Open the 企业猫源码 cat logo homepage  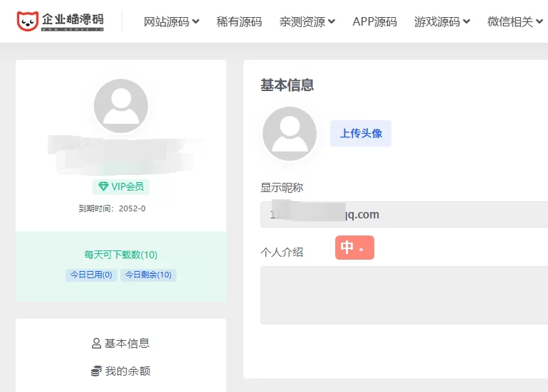coord(60,21)
